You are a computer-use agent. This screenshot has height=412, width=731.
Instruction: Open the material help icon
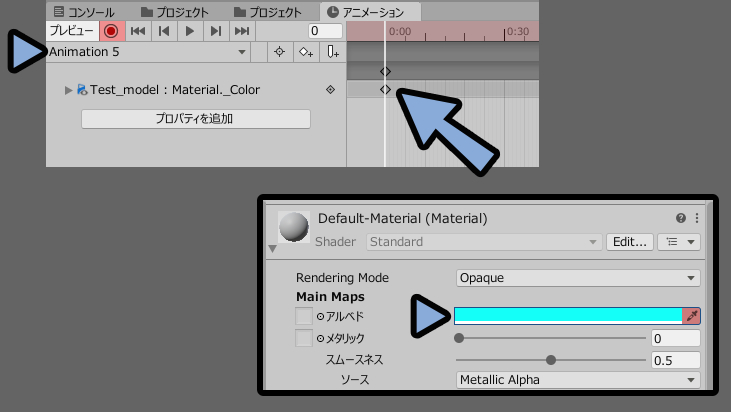point(681,218)
